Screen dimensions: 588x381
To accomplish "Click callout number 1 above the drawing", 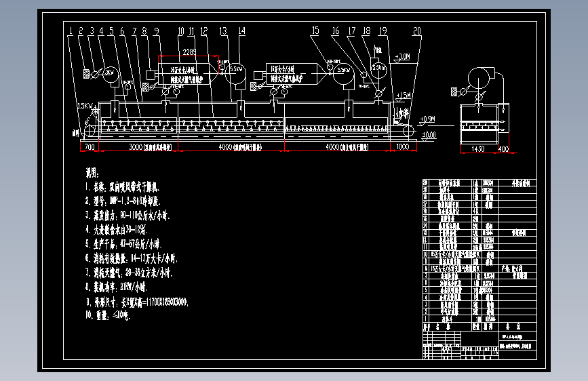I will [x=70, y=31].
